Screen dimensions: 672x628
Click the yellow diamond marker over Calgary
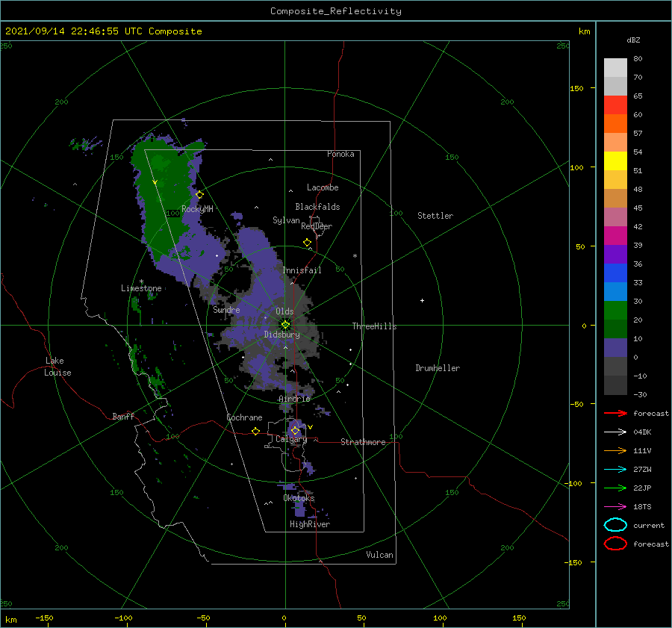coord(295,430)
